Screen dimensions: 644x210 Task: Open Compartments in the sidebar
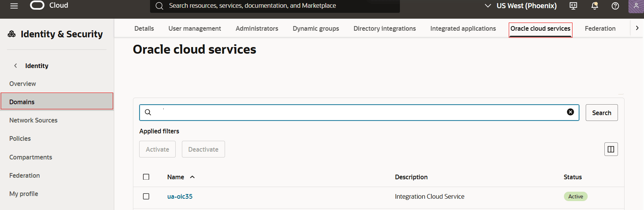coord(31,157)
